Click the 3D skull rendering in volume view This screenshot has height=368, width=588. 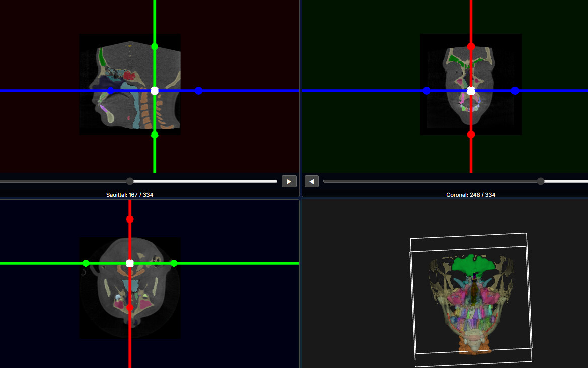(x=471, y=304)
